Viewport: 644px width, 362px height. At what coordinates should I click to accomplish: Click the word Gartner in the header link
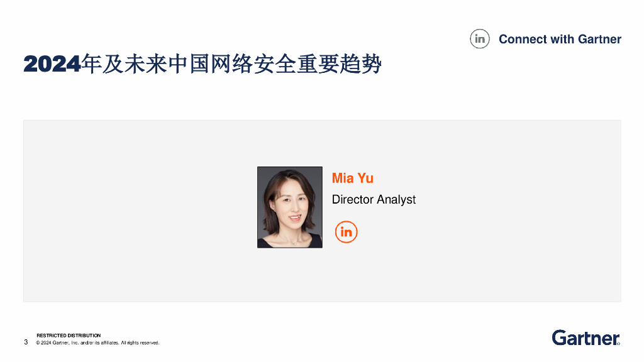point(599,39)
